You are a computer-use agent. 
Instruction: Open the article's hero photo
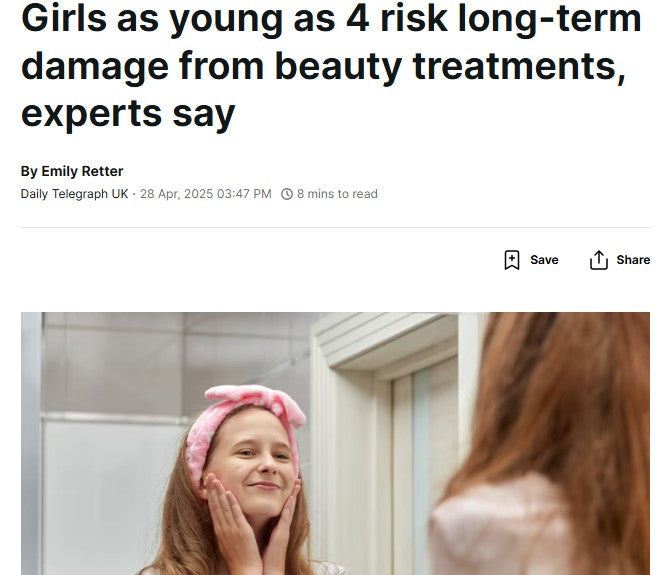tap(335, 443)
